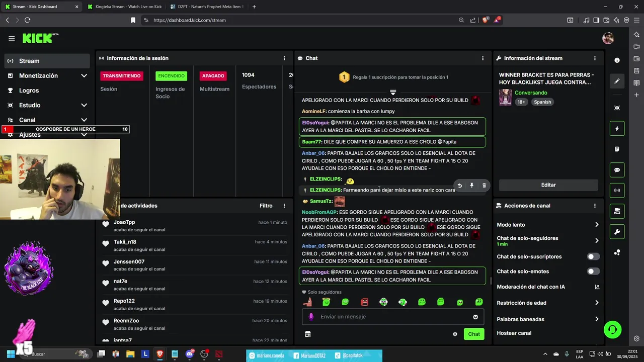This screenshot has width=644, height=362.
Task: Open Brave browser from the taskbar
Action: click(x=160, y=354)
